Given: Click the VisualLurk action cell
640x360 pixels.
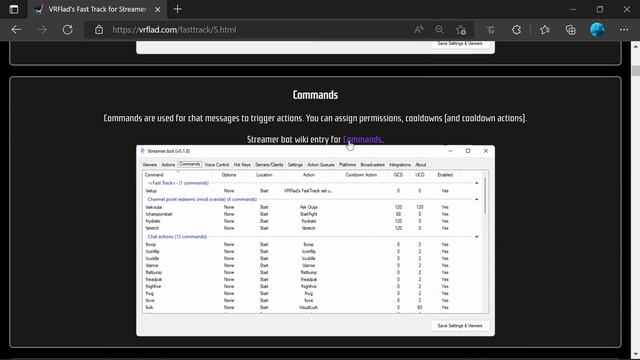Looking at the screenshot, I should coord(309,307).
